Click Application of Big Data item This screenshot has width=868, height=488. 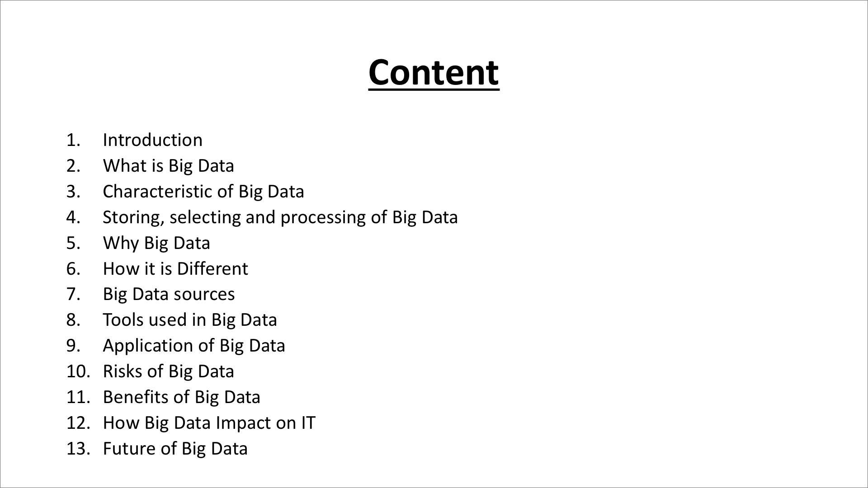[x=194, y=345]
